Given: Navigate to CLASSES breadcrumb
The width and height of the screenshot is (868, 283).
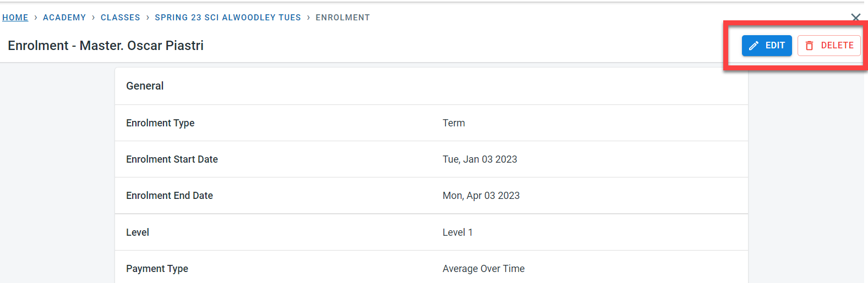Looking at the screenshot, I should click(x=120, y=18).
